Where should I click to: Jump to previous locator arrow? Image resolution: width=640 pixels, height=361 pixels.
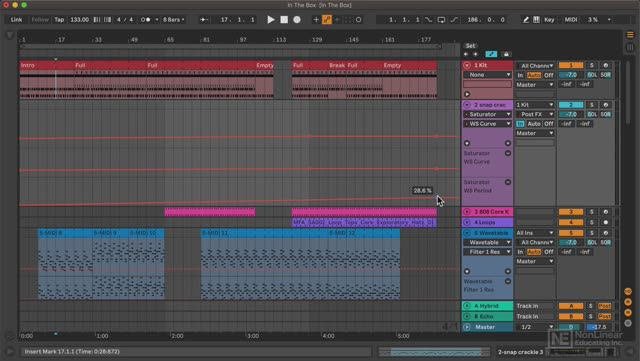(x=466, y=54)
